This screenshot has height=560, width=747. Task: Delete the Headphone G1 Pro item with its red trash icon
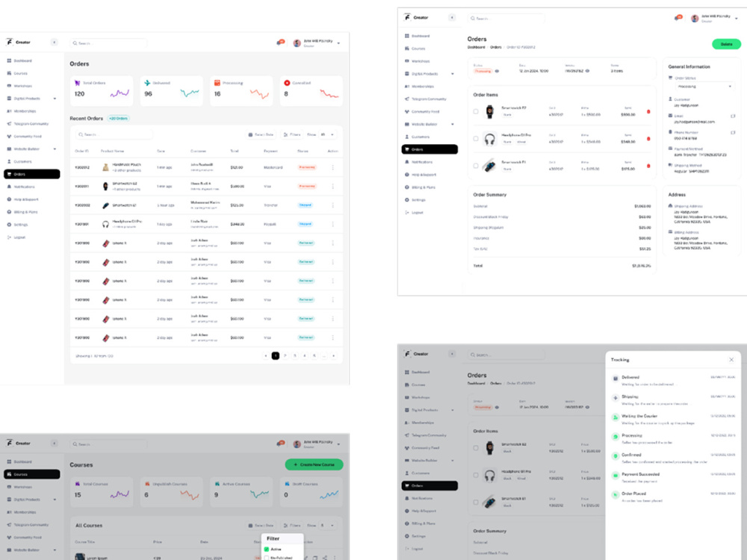pos(648,139)
